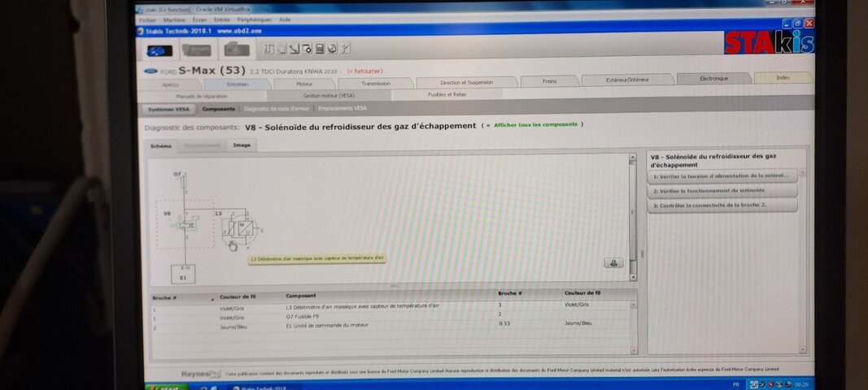Click the globe toolbar icon
The height and width of the screenshot is (390, 868).
[332, 49]
